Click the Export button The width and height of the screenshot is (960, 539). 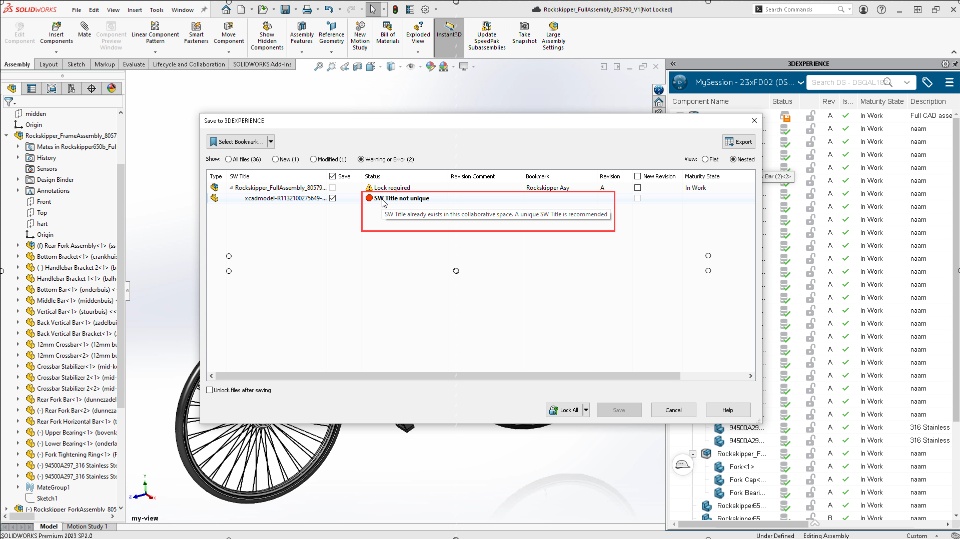pyautogui.click(x=738, y=141)
